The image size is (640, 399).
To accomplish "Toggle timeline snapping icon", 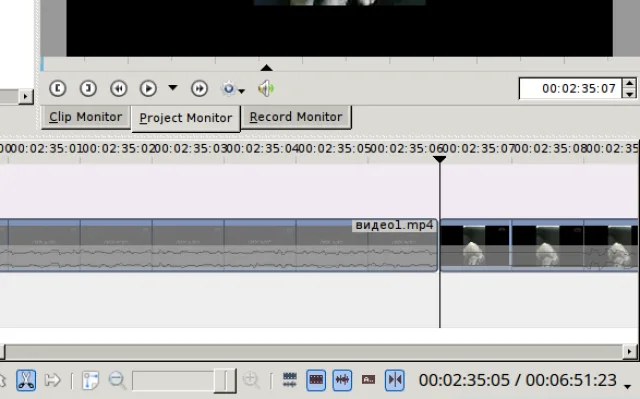I will pos(395,380).
